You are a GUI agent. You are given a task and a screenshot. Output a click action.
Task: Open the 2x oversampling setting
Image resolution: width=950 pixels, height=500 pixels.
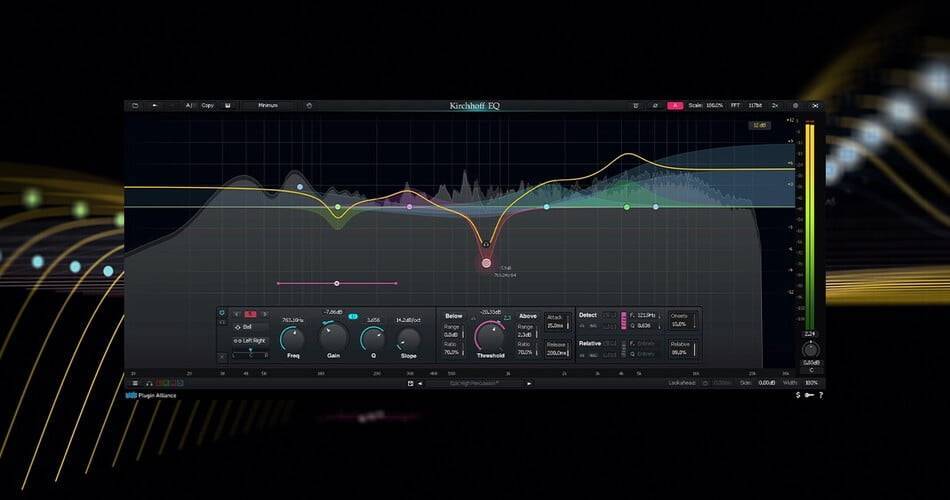[x=775, y=105]
